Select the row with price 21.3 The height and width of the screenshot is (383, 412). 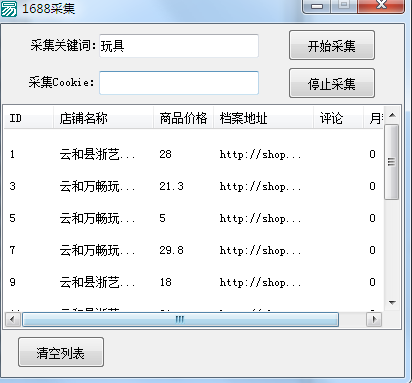(x=193, y=186)
